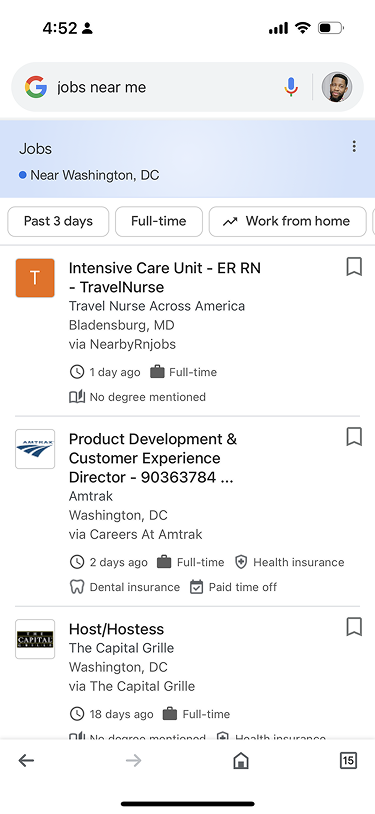This screenshot has height=814, width=375.
Task: Open the Google account profile picture
Action: [337, 87]
